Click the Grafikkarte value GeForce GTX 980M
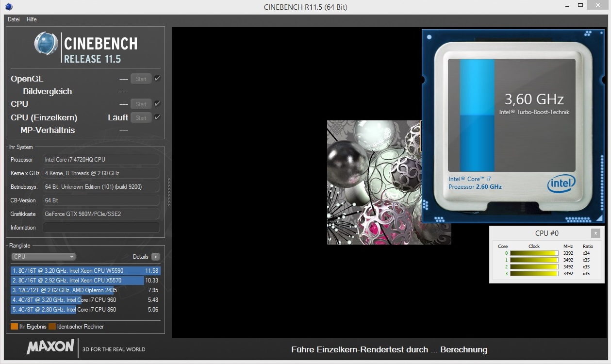This screenshot has height=364, width=611. pyautogui.click(x=101, y=214)
